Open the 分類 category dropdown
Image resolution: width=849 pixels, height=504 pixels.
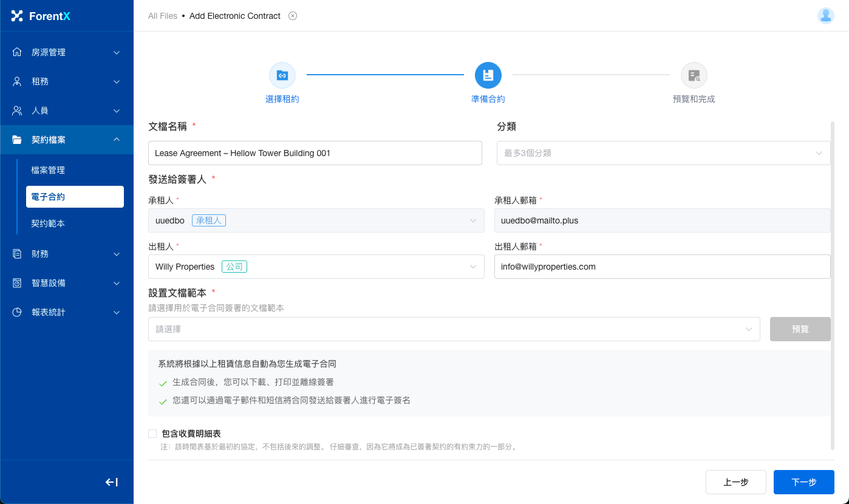point(663,153)
